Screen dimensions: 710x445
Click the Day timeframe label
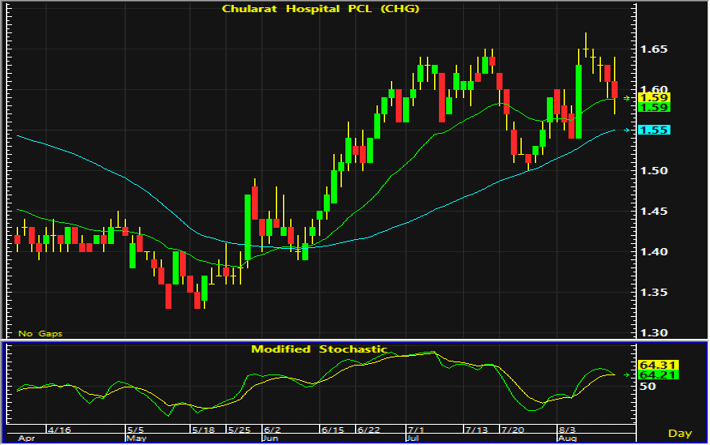point(680,433)
